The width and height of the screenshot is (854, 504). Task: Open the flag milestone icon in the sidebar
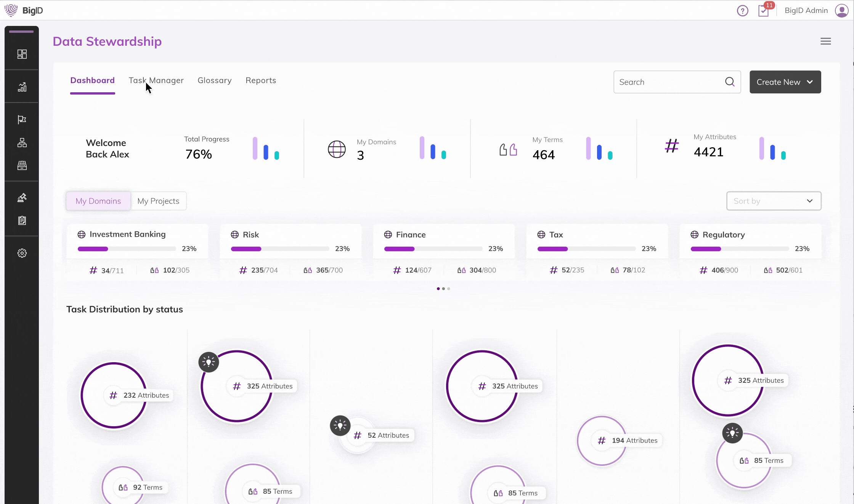click(22, 119)
